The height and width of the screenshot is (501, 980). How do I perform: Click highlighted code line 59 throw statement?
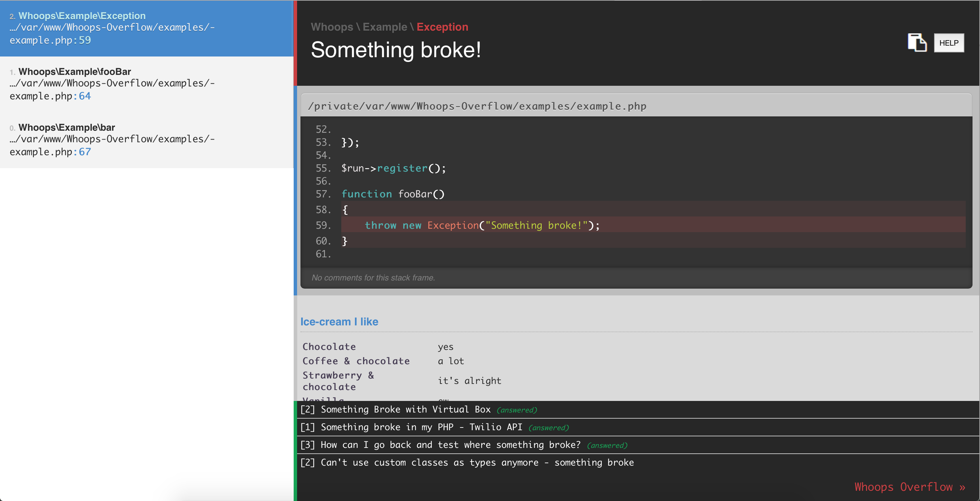click(481, 225)
